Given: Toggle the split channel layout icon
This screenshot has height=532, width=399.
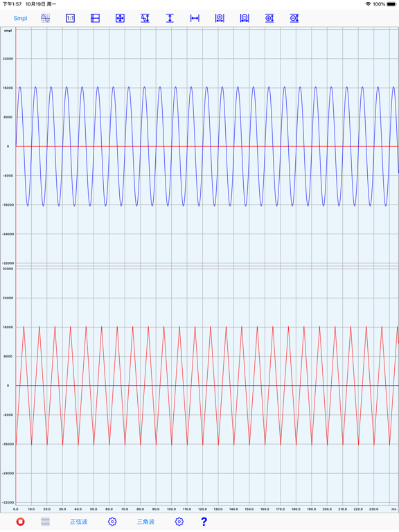Looking at the screenshot, I should click(x=96, y=18).
